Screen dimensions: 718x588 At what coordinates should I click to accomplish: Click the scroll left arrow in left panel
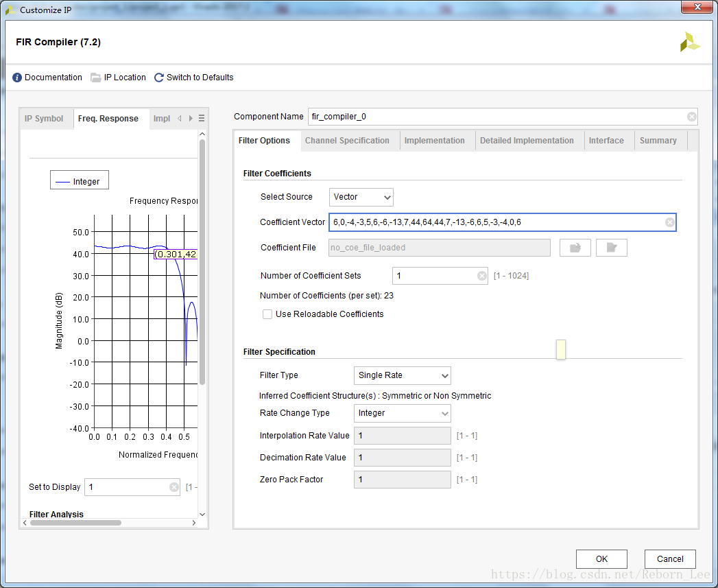click(x=25, y=523)
